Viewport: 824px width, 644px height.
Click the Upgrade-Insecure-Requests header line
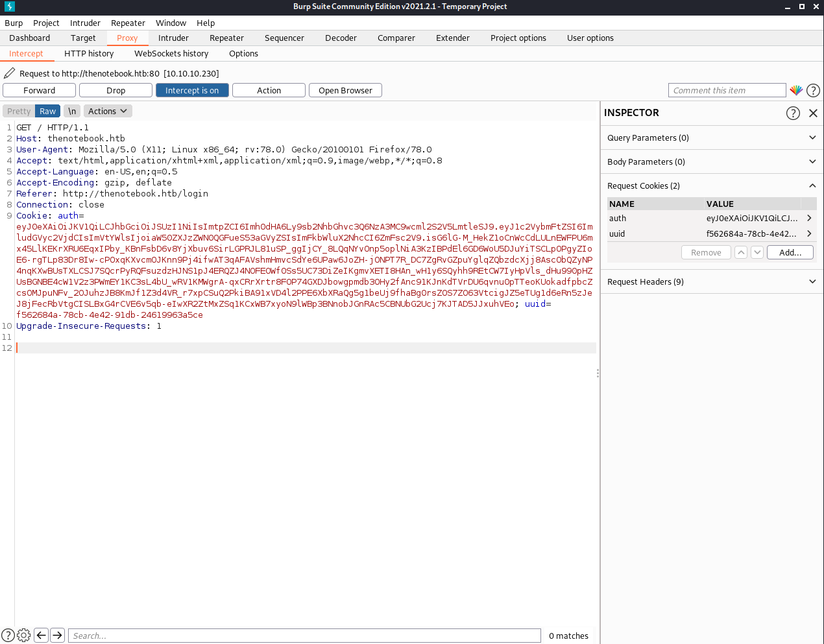click(x=89, y=326)
